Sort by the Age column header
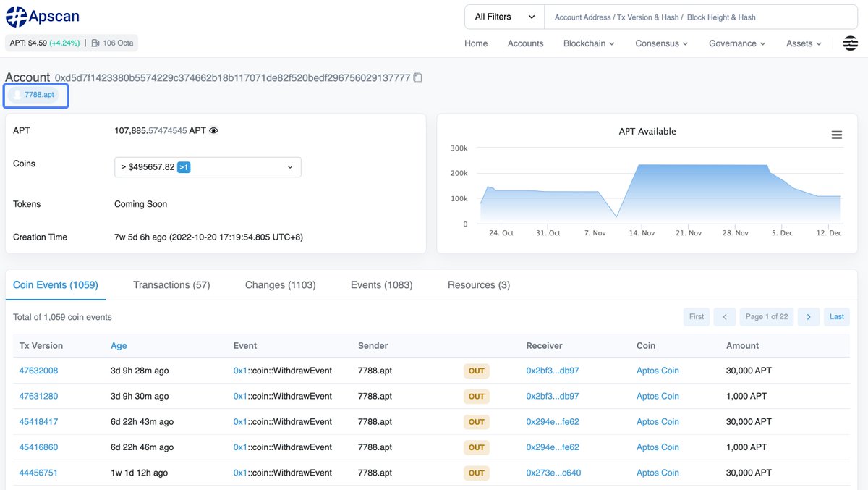Image resolution: width=868 pixels, height=490 pixels. pos(119,346)
